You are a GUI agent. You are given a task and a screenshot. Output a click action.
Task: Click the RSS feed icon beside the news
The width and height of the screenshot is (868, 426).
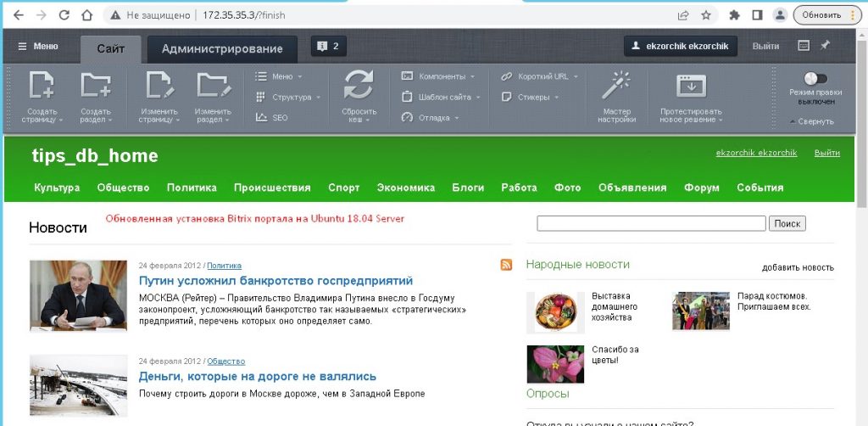coord(506,266)
